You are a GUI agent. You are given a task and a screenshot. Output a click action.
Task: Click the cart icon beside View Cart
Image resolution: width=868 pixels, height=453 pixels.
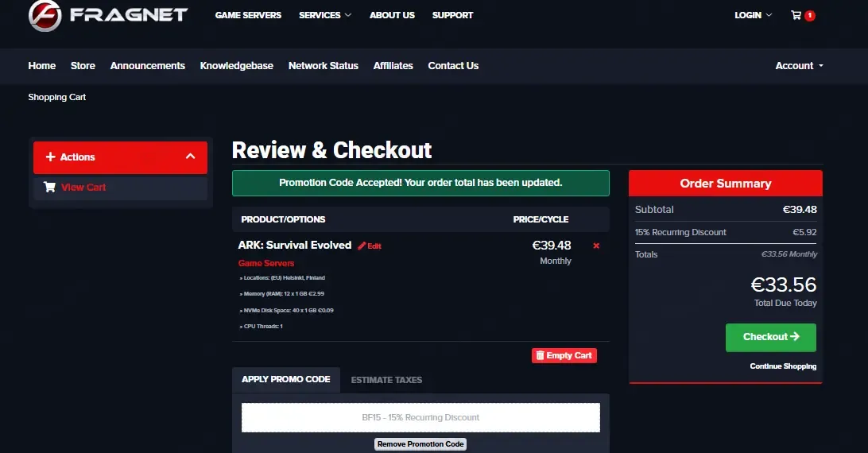pos(49,188)
